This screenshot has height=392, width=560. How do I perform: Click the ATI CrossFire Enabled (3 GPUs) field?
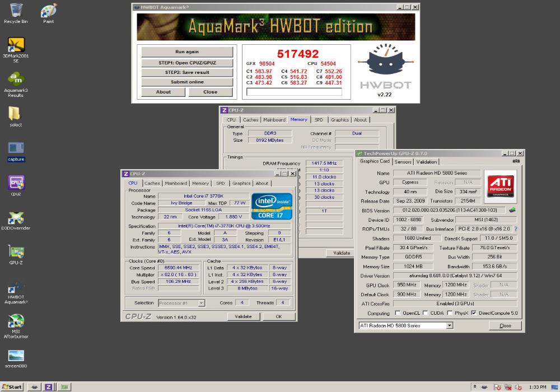coord(455,304)
